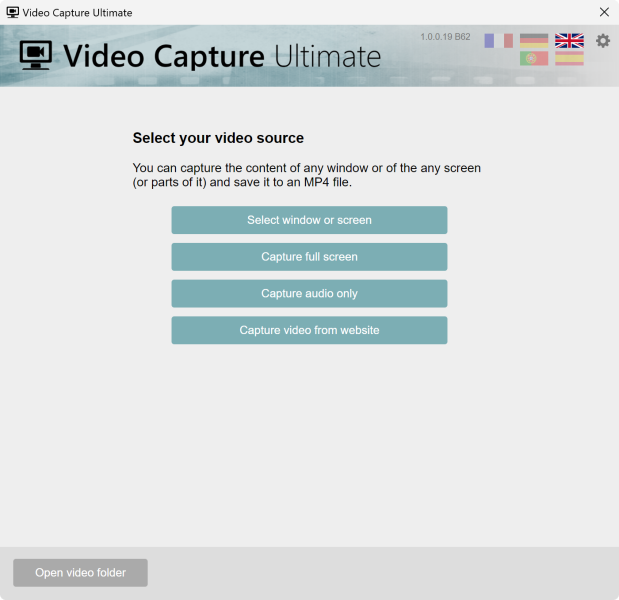619x600 pixels.
Task: Click the version number 1.0.0.19 B62
Action: pos(445,37)
